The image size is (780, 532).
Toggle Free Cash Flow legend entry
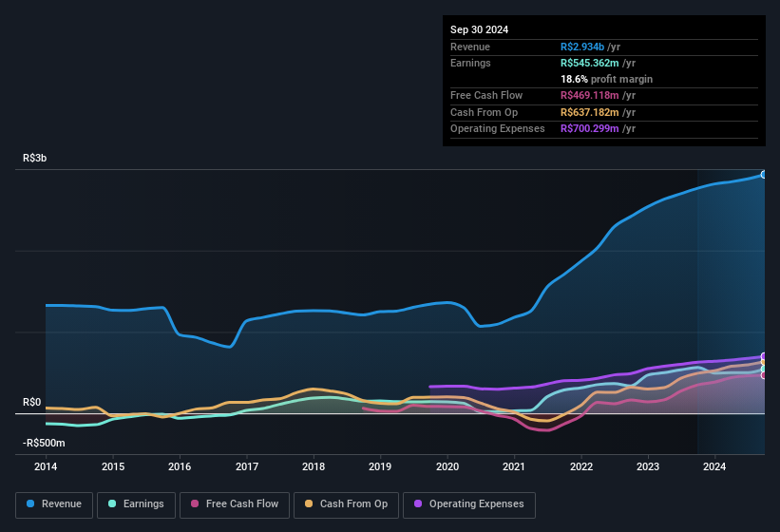[x=236, y=503]
